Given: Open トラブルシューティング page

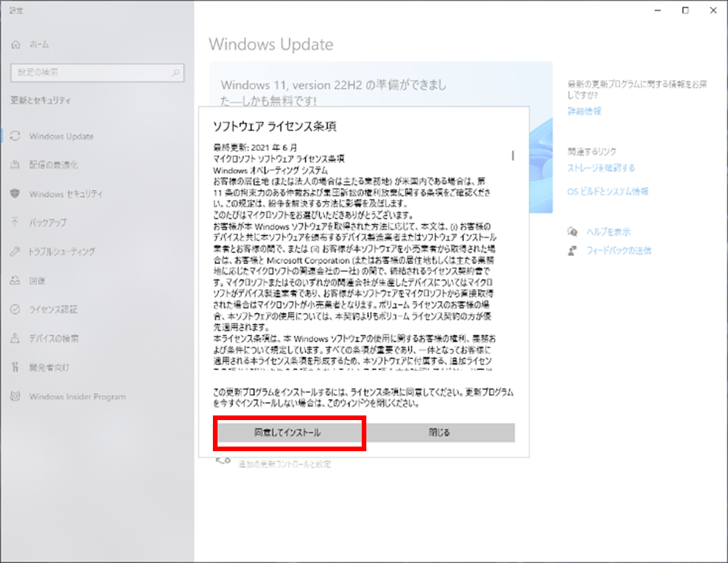Looking at the screenshot, I should [61, 251].
